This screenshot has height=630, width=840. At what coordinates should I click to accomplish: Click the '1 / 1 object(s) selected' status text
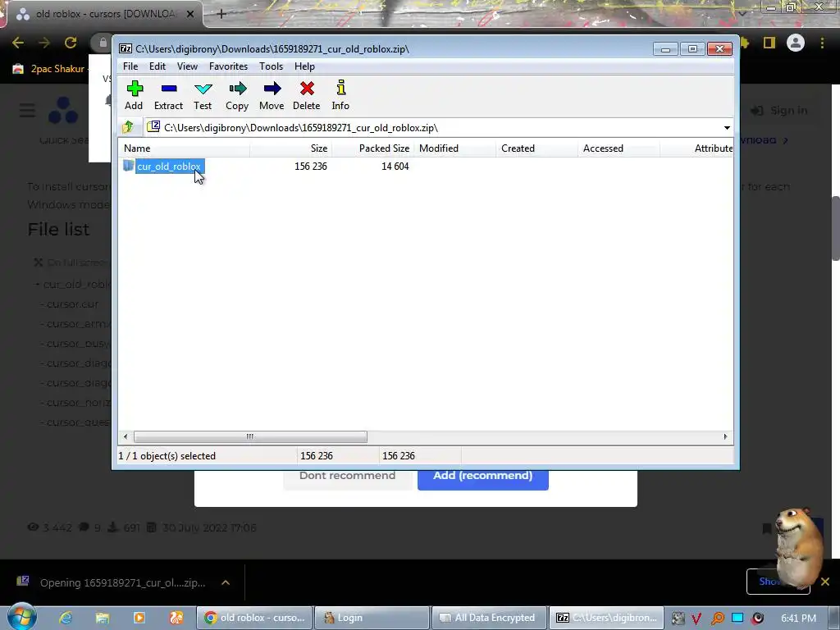point(167,456)
